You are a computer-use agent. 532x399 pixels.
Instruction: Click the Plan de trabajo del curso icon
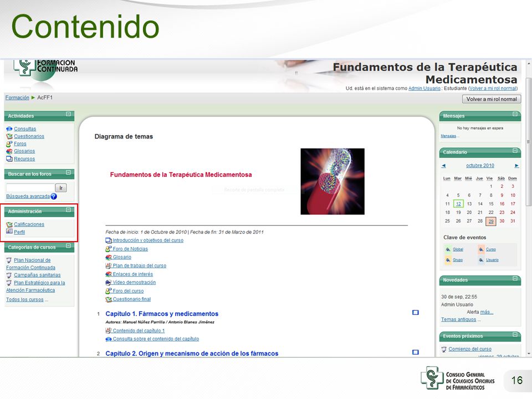coord(109,265)
